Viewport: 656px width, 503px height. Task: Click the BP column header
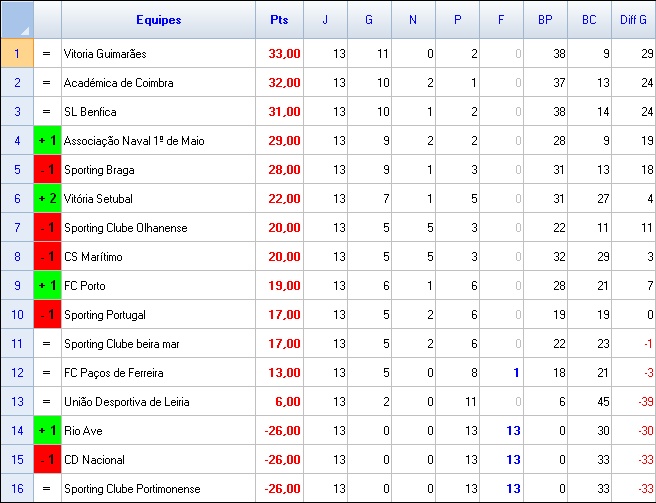[x=546, y=20]
